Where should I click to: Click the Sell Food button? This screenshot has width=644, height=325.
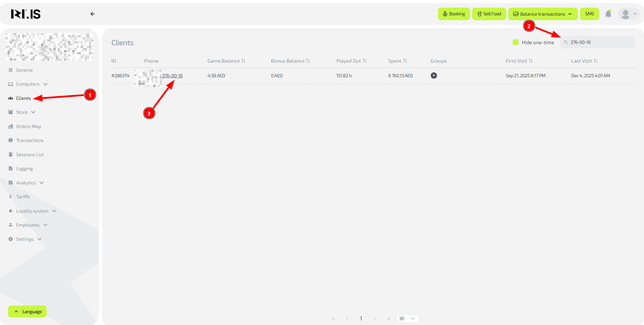point(489,14)
